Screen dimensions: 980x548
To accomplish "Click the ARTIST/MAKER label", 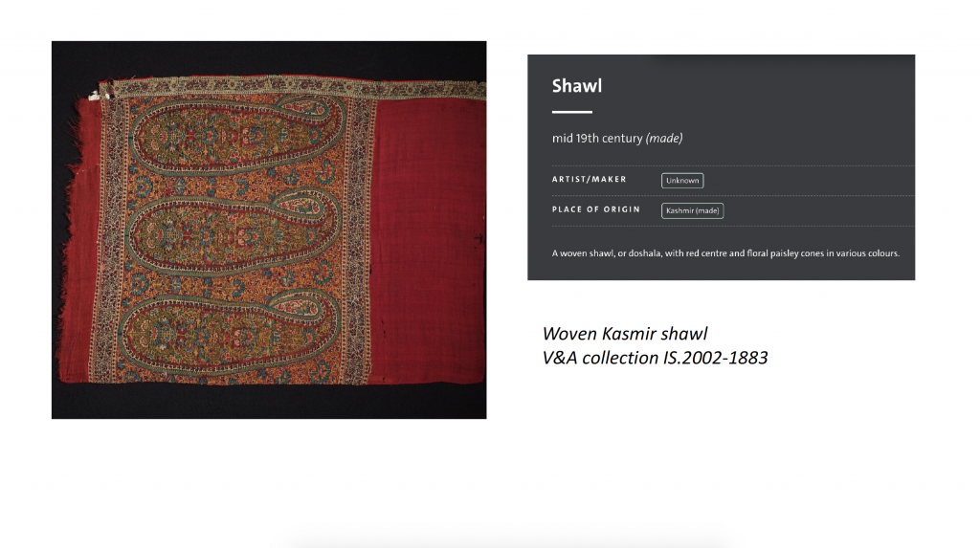I will coord(589,180).
